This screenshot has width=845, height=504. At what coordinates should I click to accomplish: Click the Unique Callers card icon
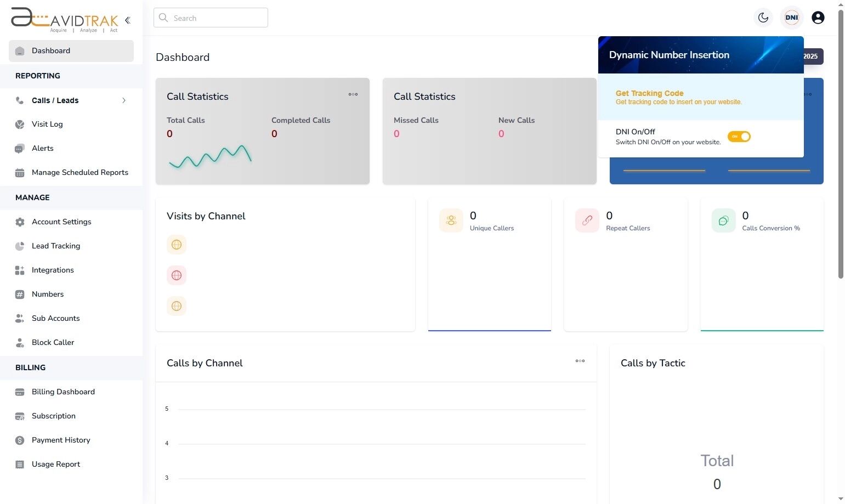point(451,220)
